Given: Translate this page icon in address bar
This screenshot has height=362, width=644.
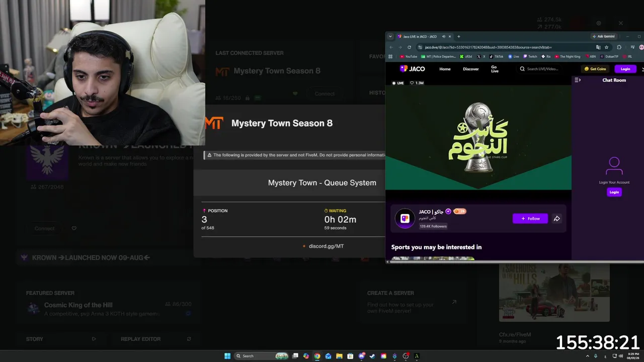Looking at the screenshot, I should pos(598,47).
